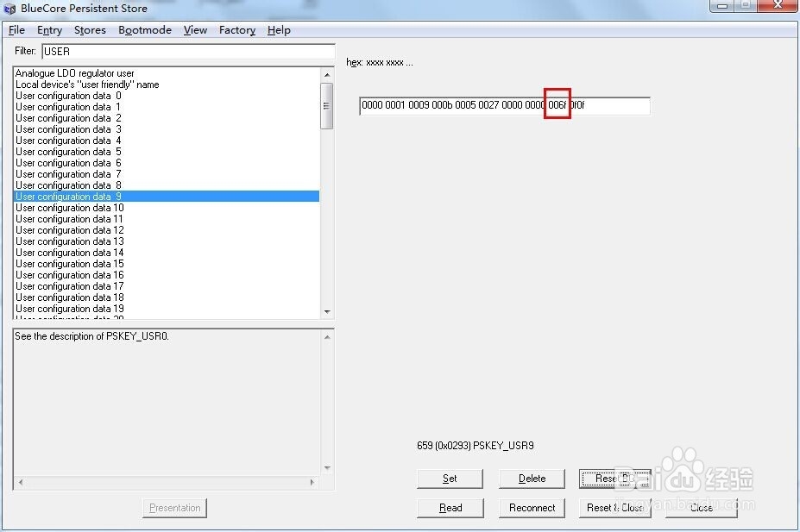
Task: Open the Help menu
Action: [279, 30]
